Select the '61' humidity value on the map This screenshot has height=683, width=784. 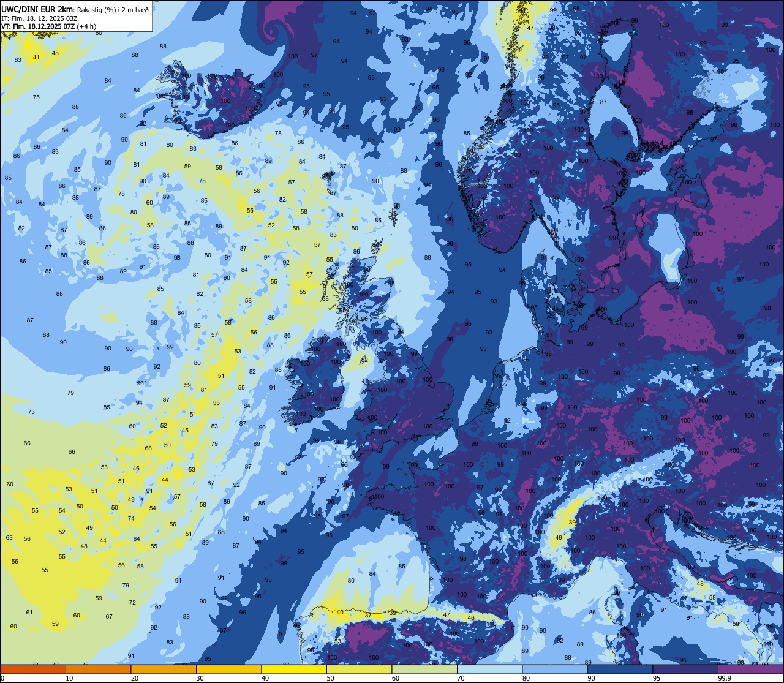pyautogui.click(x=29, y=613)
